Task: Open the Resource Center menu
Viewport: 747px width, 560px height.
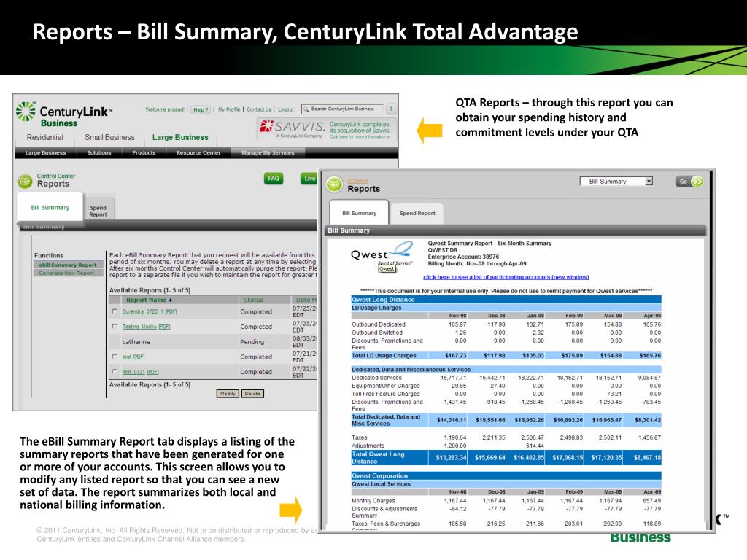Action: pyautogui.click(x=198, y=153)
